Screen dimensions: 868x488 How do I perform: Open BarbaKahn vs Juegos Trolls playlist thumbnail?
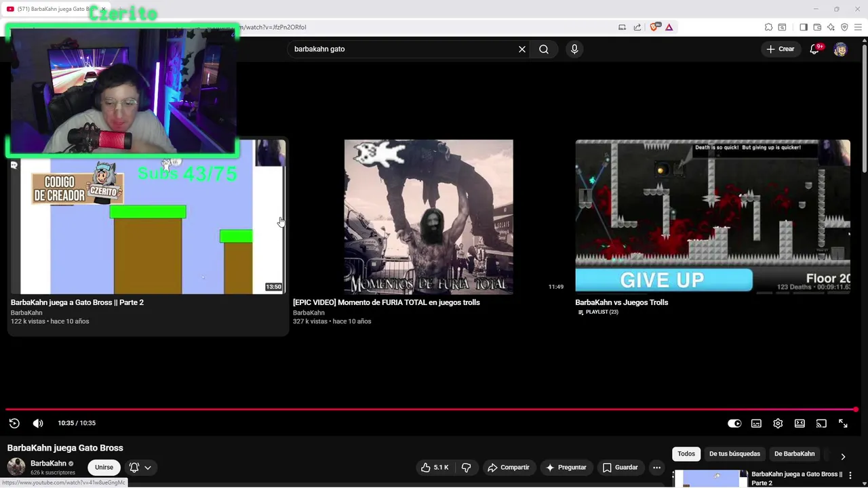[x=713, y=217]
